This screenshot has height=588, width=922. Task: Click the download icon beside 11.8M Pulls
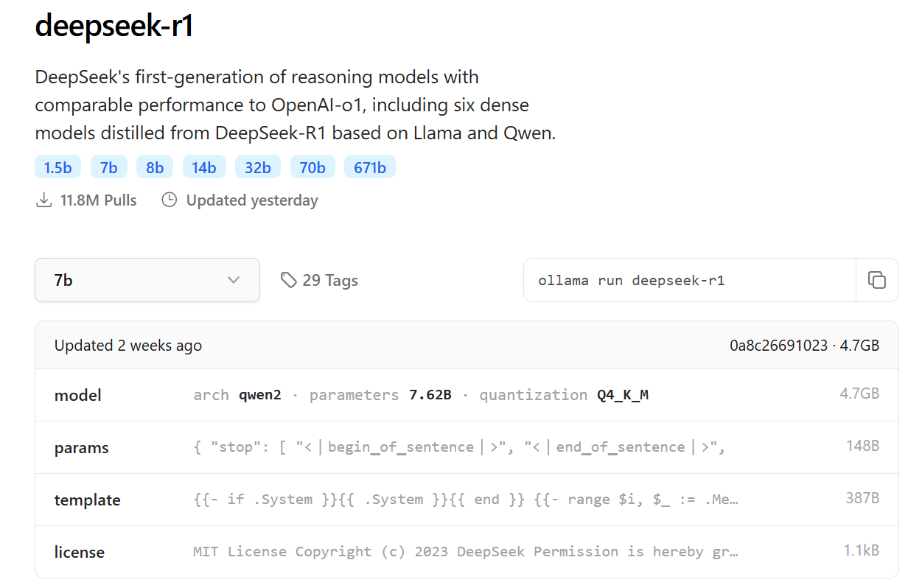tap(44, 200)
